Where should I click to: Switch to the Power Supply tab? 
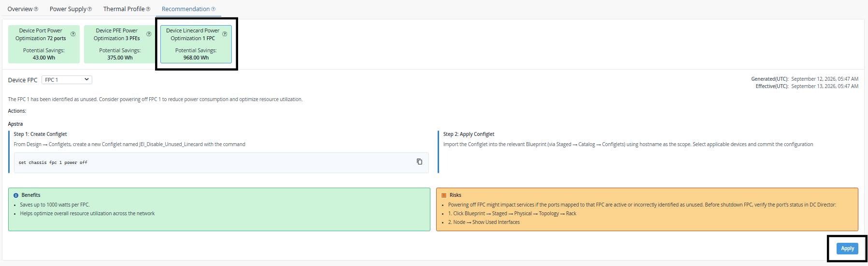tap(68, 9)
